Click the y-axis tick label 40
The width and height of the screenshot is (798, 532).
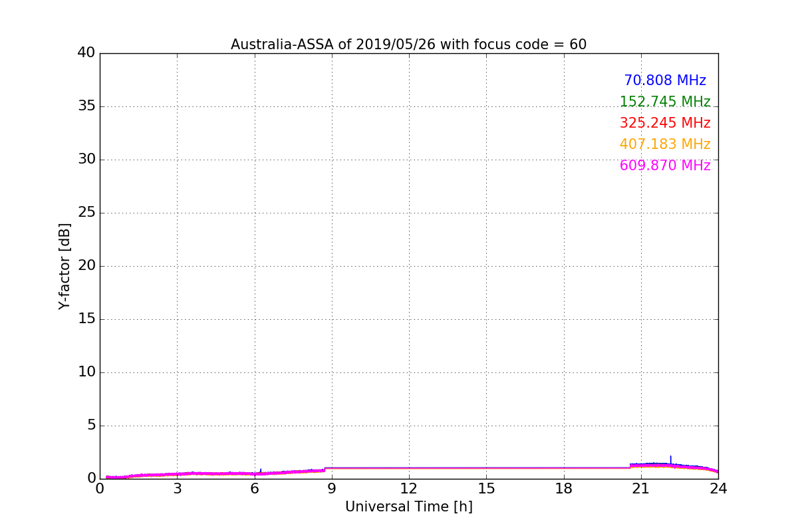tap(86, 53)
